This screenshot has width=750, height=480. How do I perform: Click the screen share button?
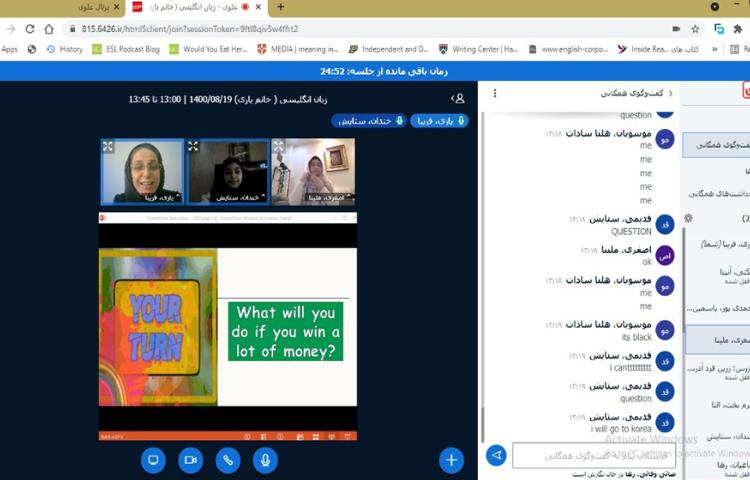[x=153, y=460]
